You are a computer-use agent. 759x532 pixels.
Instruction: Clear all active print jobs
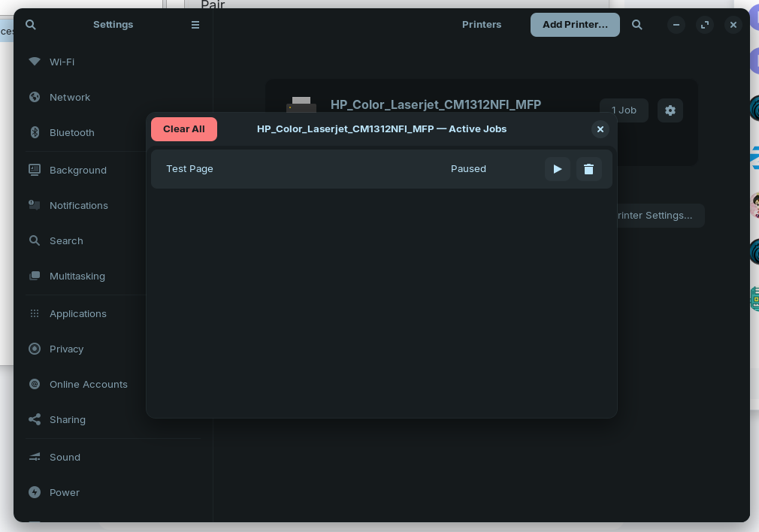184,129
